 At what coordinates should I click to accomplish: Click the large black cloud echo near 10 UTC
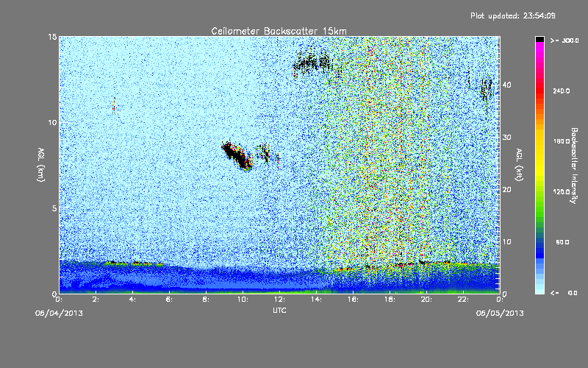(237, 155)
